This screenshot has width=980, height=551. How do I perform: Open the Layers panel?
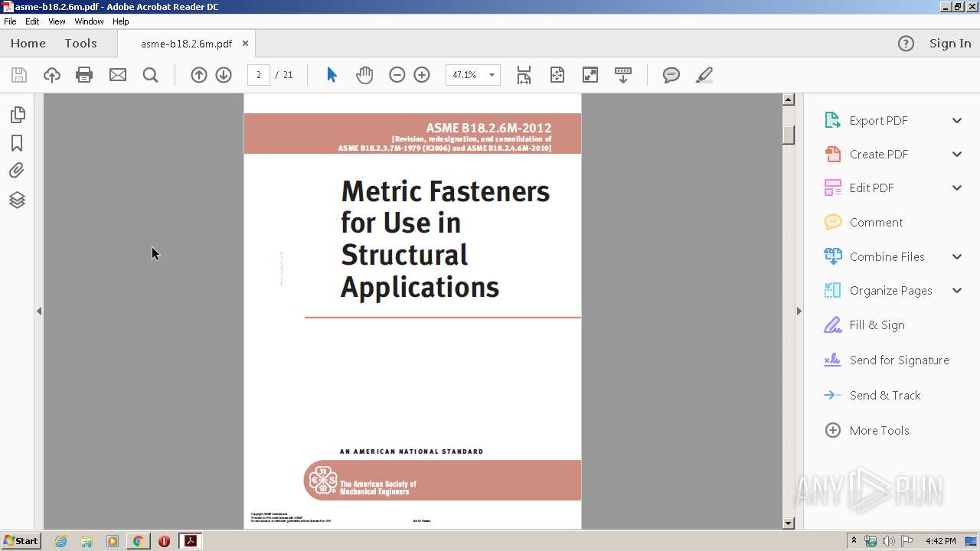click(x=17, y=200)
